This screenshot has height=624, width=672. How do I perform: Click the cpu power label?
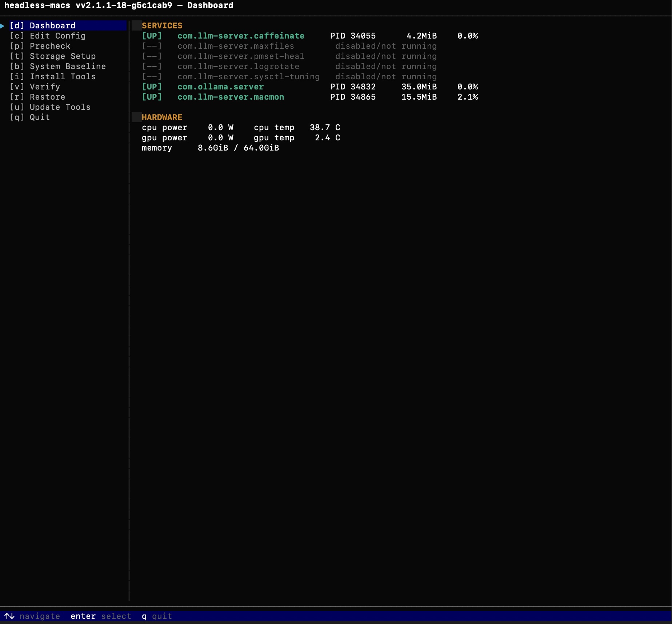165,127
